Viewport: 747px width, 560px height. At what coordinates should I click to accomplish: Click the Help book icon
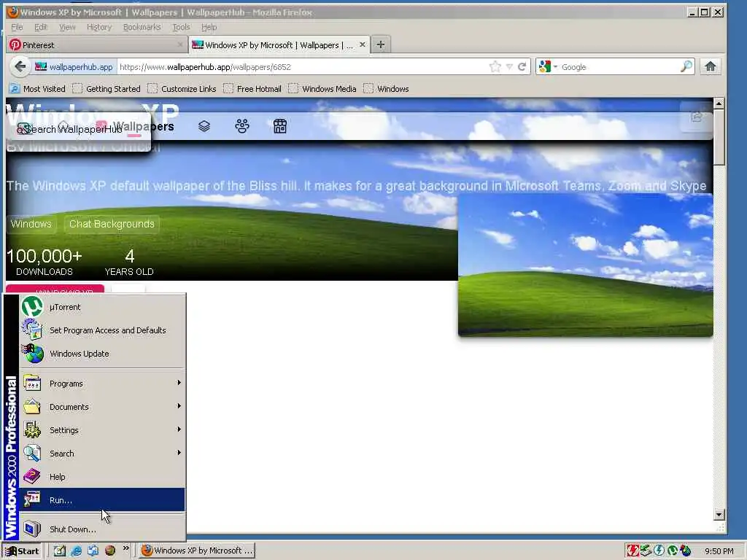[x=32, y=477]
